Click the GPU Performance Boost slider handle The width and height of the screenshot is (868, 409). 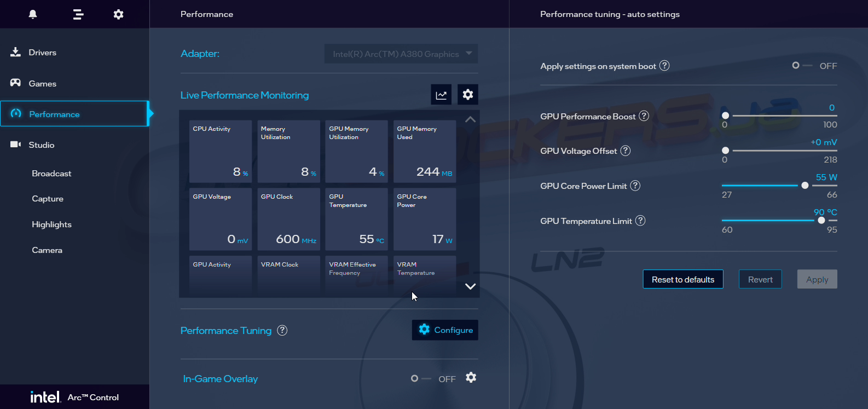point(726,116)
